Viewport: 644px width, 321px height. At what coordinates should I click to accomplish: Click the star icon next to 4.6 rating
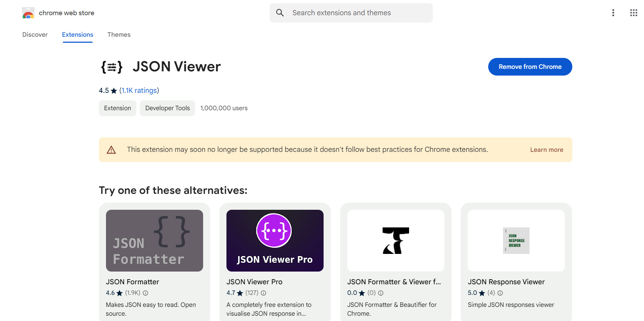pos(120,293)
